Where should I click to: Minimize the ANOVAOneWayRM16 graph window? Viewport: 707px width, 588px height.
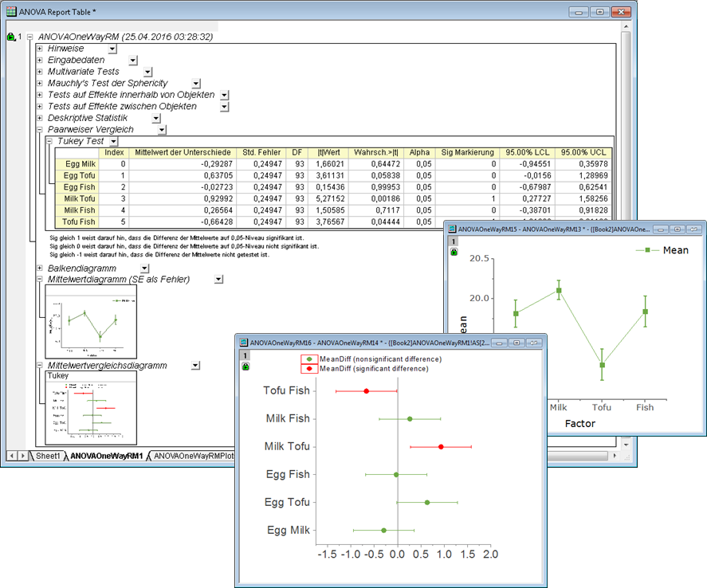click(499, 343)
